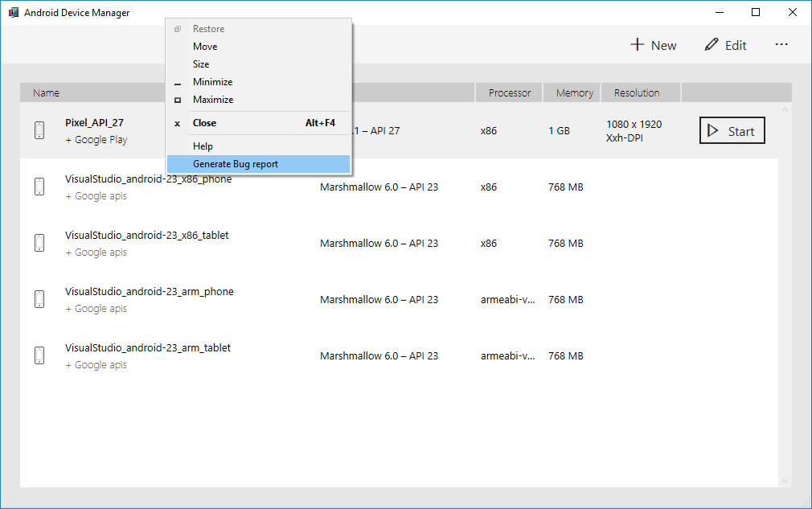Click armeabi-v... processor of arm_phone row
Image resolution: width=812 pixels, height=509 pixels.
pyautogui.click(x=507, y=299)
